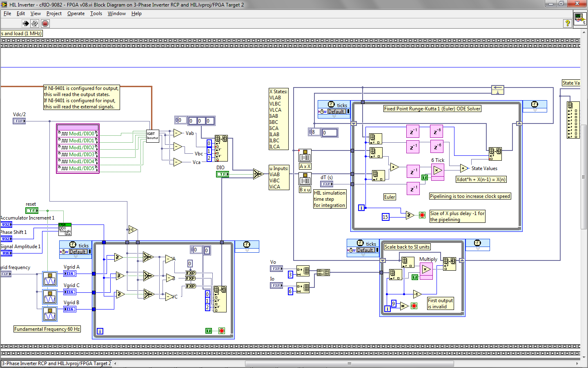Select the top z^-6 delay node
Viewport: 588px width, 368px height.
(437, 132)
